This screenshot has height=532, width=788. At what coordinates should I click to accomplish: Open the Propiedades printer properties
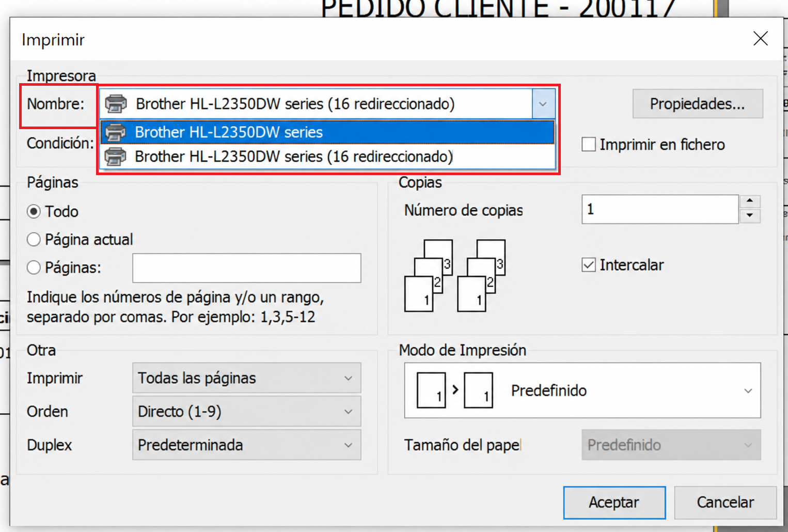[x=697, y=104]
